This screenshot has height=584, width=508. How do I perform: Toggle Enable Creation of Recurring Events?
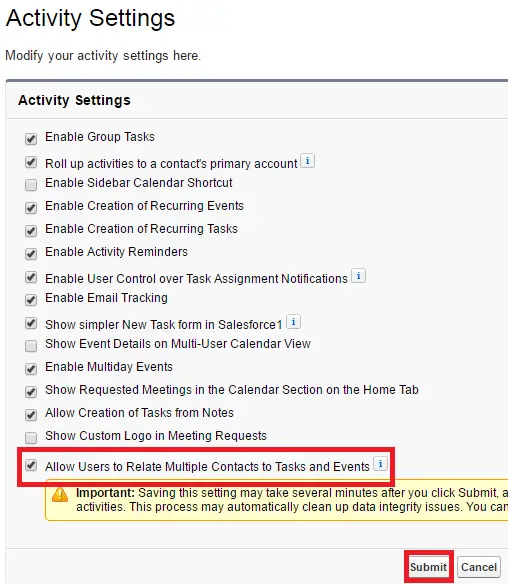point(31,208)
